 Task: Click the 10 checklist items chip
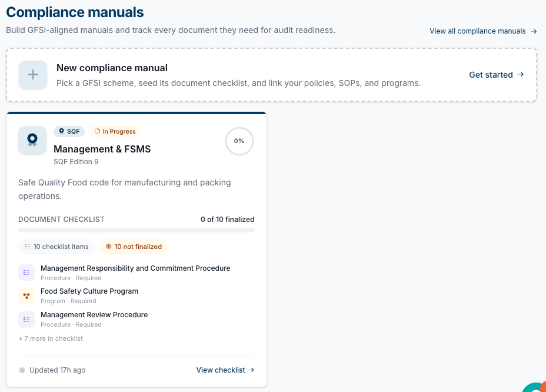tap(56, 247)
